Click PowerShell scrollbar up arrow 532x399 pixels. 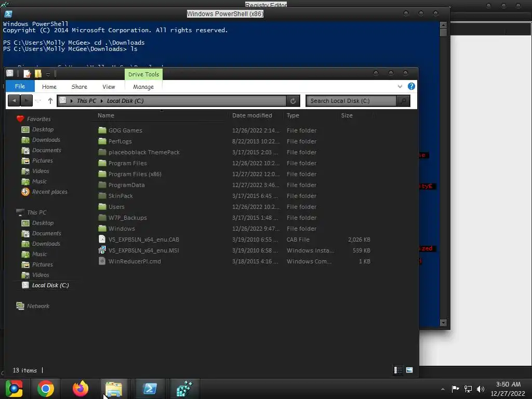[443, 25]
